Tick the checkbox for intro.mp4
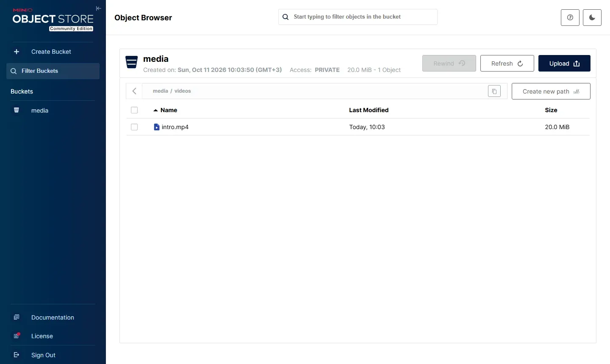Screen dimensions: 610x364 pos(134,127)
